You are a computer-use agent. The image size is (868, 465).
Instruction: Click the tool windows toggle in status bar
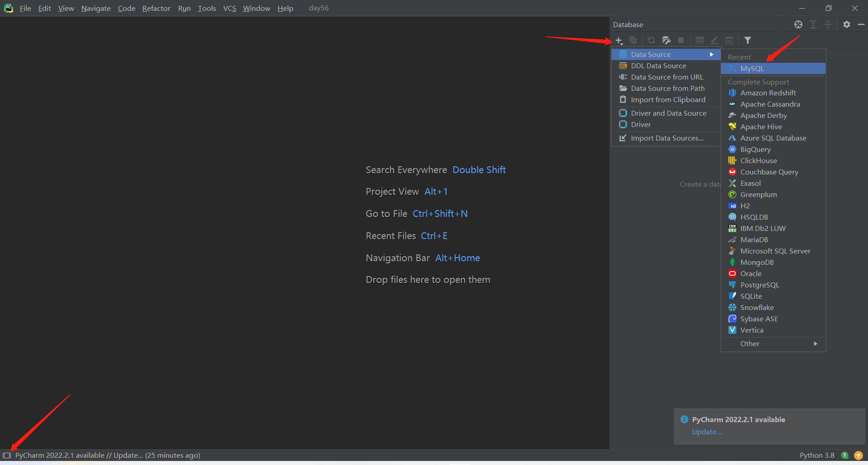pyautogui.click(x=7, y=456)
